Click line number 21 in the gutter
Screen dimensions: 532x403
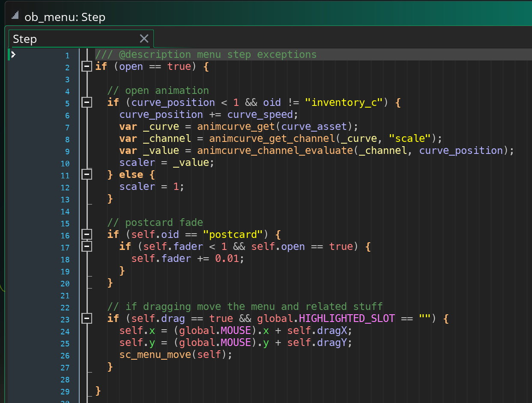tap(65, 295)
